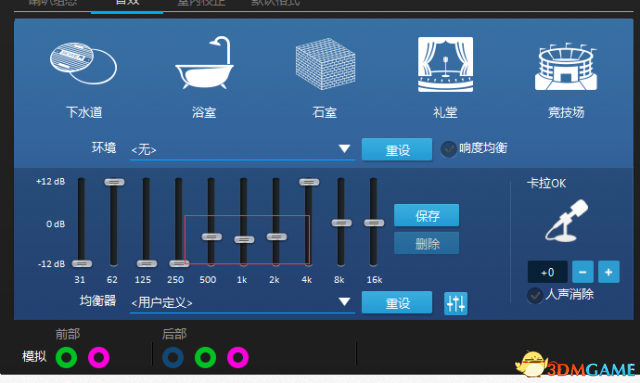Open the 环境 environment dropdown
640x383 pixels.
click(x=242, y=150)
